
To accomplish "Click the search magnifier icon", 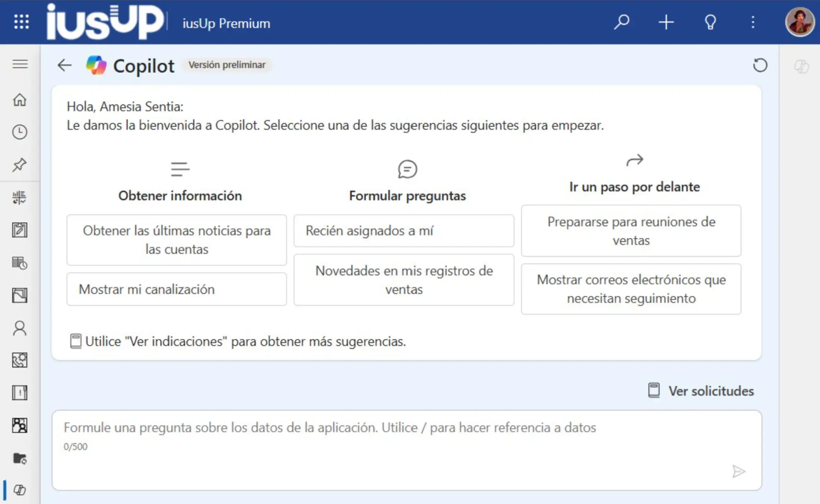I will coord(621,22).
